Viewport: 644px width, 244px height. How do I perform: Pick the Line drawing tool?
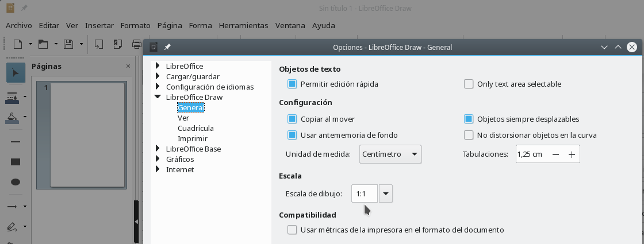[16, 141]
